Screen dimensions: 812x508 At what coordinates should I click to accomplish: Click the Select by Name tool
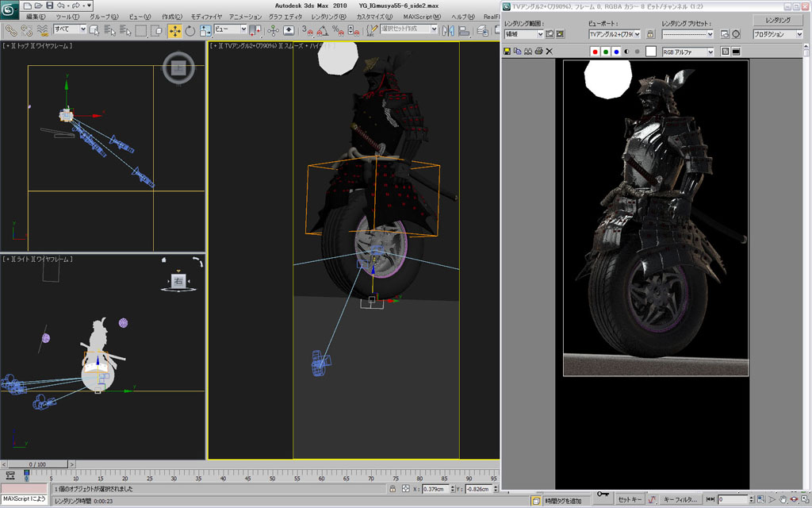109,30
